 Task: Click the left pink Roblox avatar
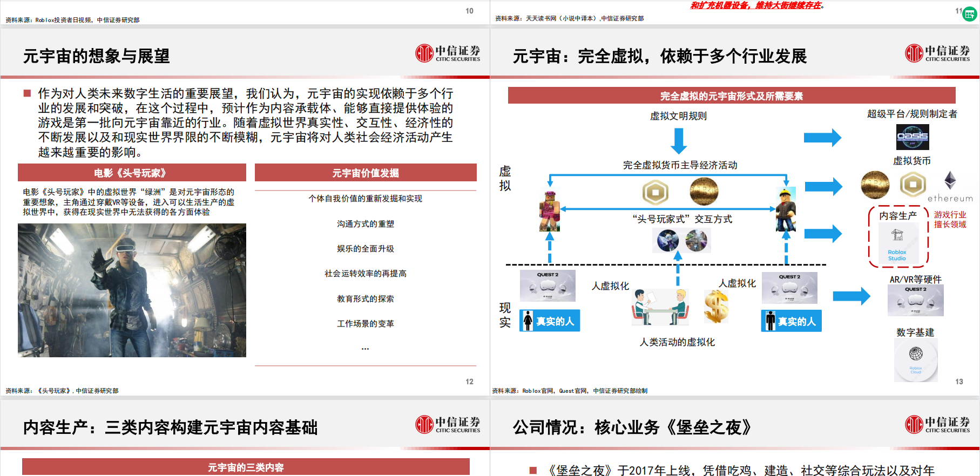(549, 211)
